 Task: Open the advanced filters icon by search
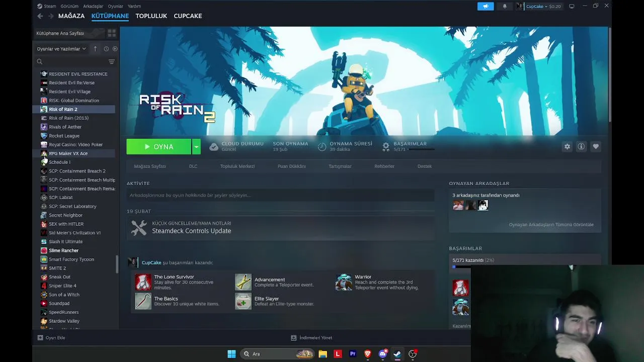coord(112,62)
